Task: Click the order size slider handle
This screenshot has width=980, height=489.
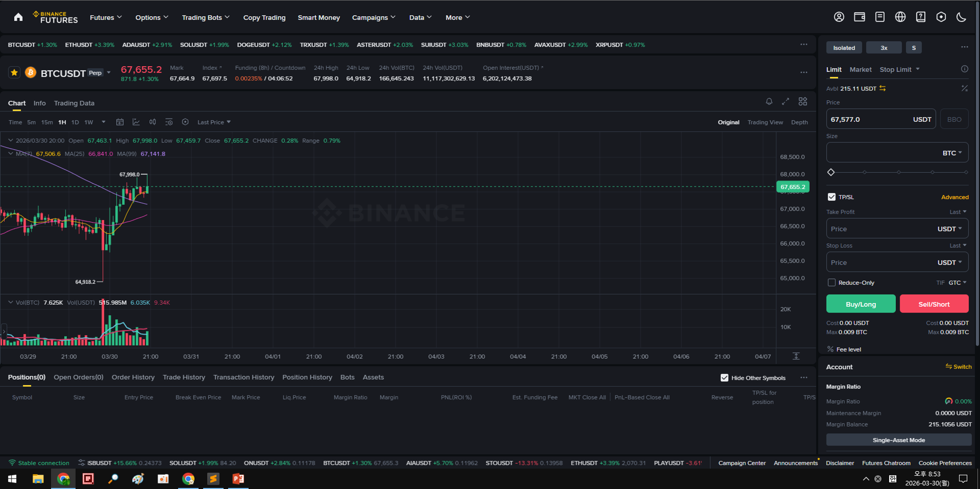Action: (x=831, y=172)
